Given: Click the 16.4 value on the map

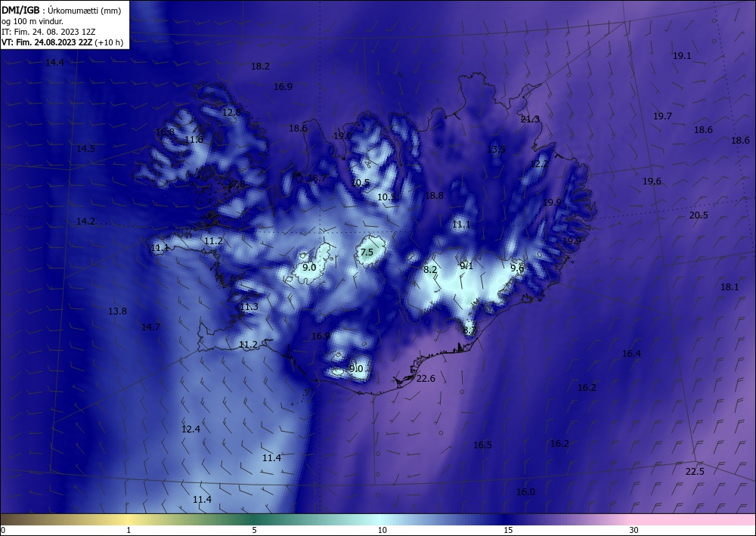Looking at the screenshot, I should click(631, 354).
